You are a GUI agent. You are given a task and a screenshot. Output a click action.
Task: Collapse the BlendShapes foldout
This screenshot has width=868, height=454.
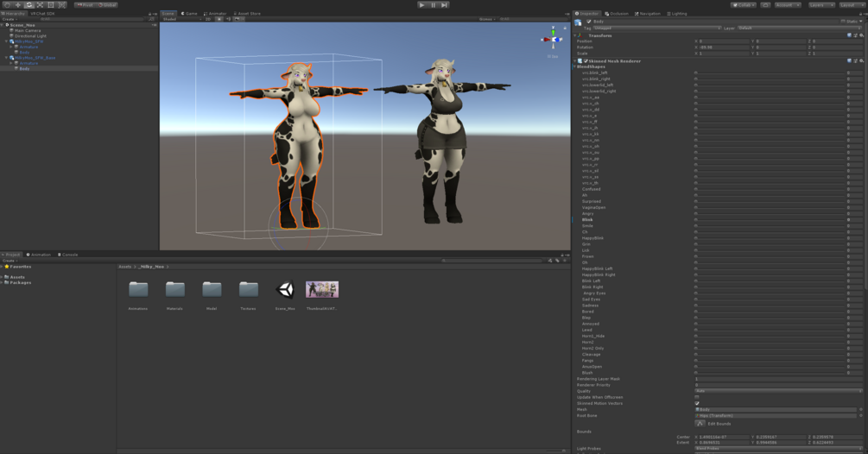pos(576,66)
